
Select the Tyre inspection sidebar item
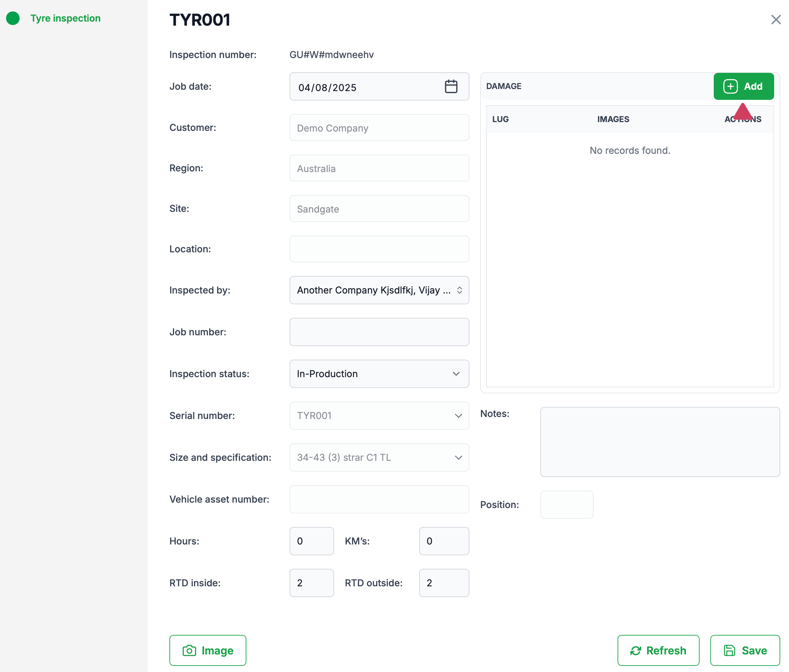click(65, 18)
